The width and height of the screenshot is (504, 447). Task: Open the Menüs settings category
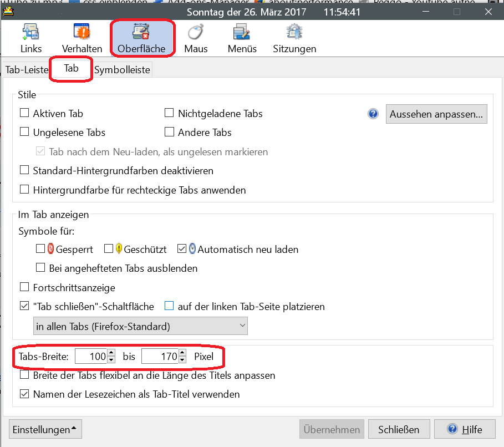pyautogui.click(x=242, y=39)
